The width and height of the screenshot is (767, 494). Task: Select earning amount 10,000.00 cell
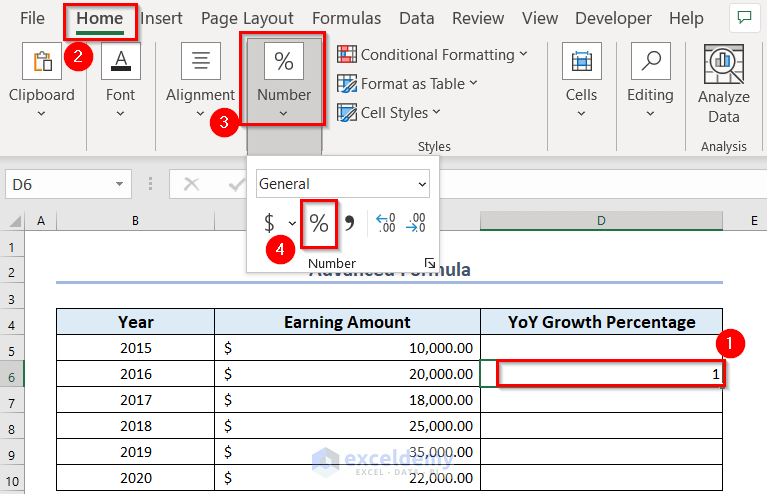click(347, 348)
